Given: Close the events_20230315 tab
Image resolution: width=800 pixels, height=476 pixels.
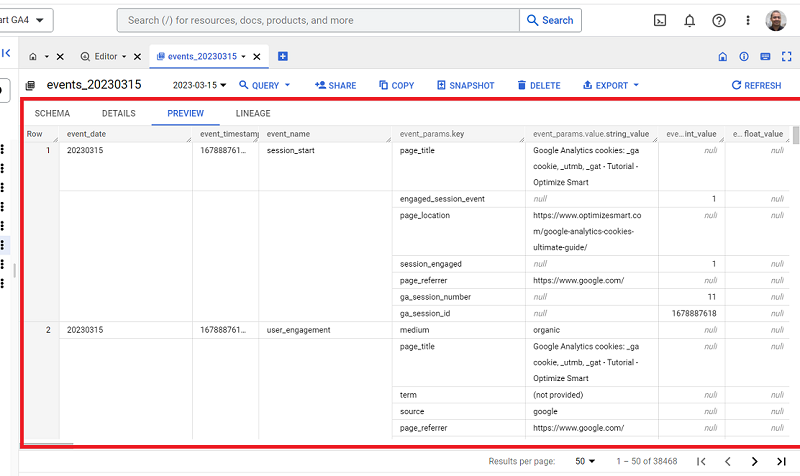Looking at the screenshot, I should (x=257, y=57).
